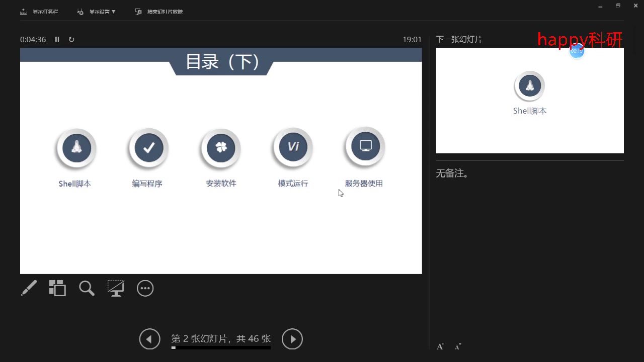This screenshot has width=644, height=362.
Task: Click the 下一张幻灯片 preview thumbnail
Action: point(529,101)
